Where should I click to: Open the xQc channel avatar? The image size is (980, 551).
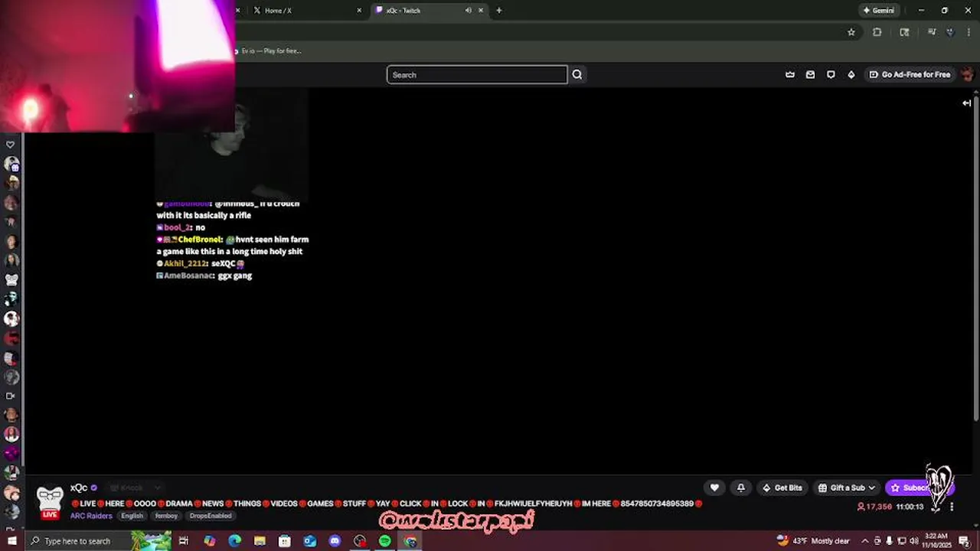(50, 501)
